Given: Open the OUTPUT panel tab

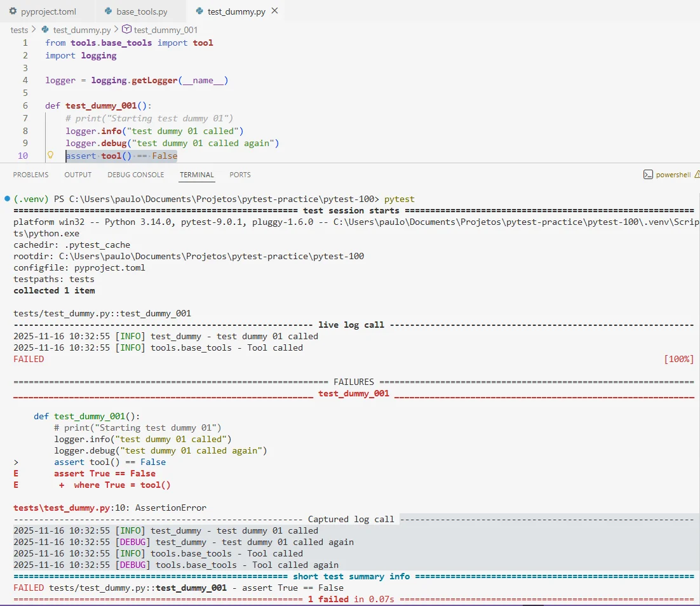Looking at the screenshot, I should (x=77, y=175).
